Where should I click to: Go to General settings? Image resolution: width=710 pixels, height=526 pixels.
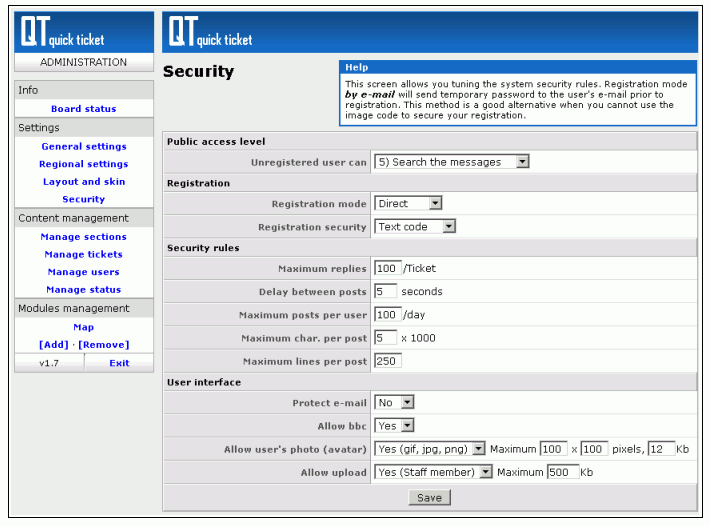pyautogui.click(x=84, y=147)
